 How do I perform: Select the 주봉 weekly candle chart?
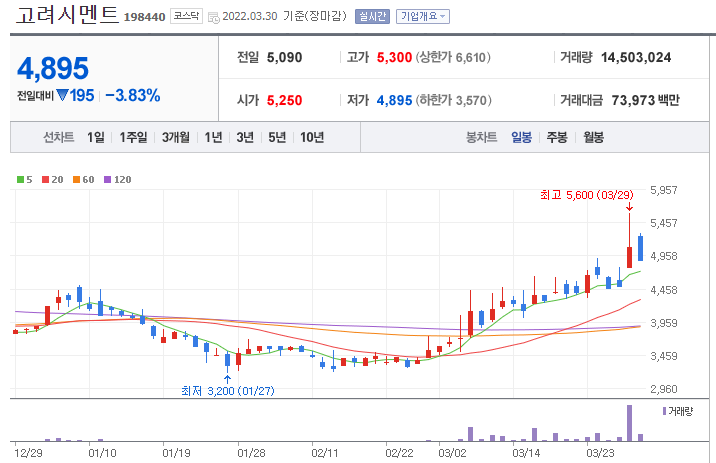tap(557, 137)
